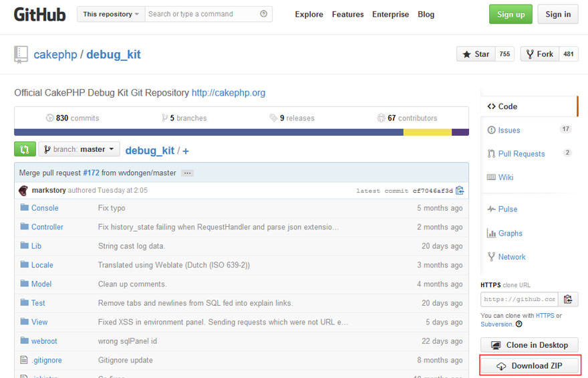
Task: Star the debug_kit repository
Action: [x=476, y=54]
